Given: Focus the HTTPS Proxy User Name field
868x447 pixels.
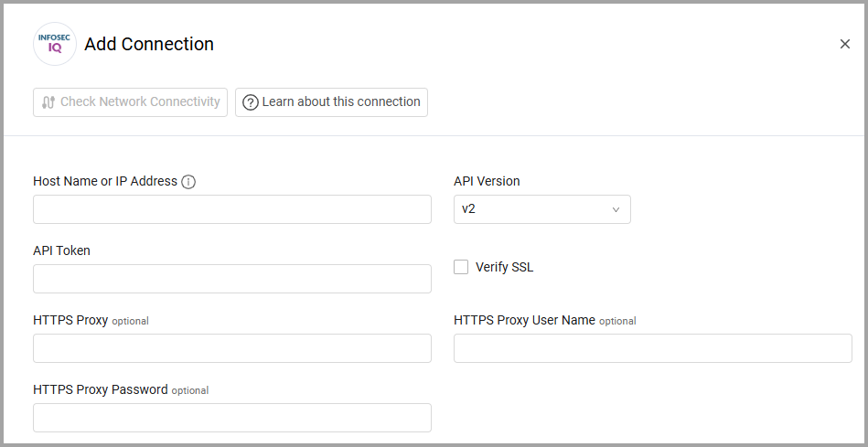Looking at the screenshot, I should [x=652, y=348].
